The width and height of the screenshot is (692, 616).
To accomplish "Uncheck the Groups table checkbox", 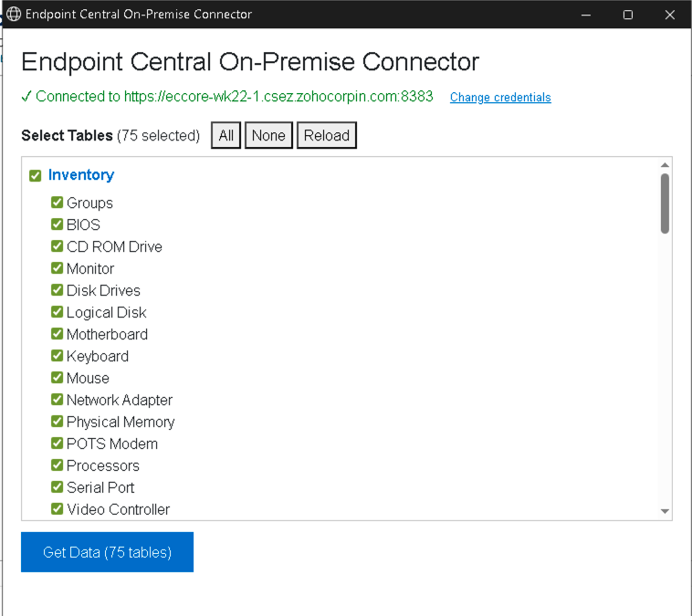I will [x=57, y=202].
